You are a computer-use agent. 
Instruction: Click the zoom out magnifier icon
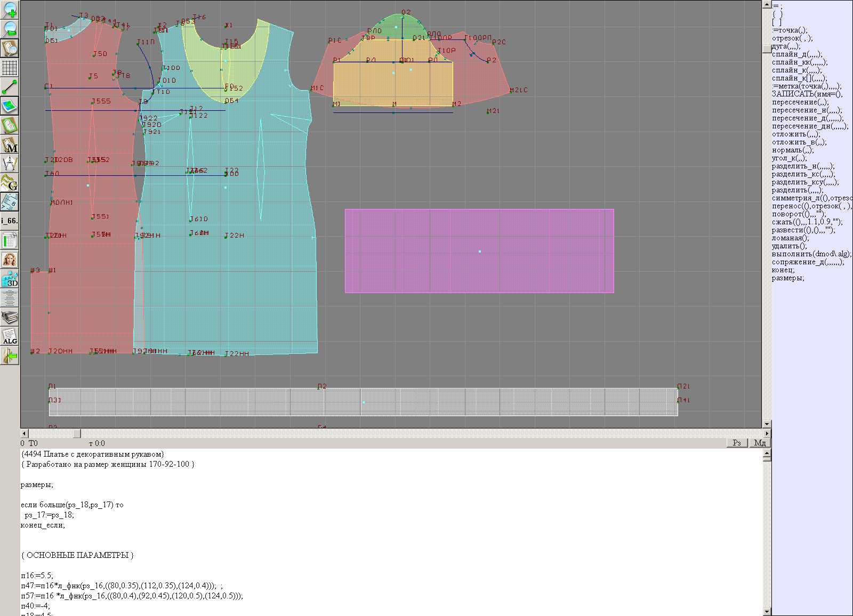click(x=10, y=28)
